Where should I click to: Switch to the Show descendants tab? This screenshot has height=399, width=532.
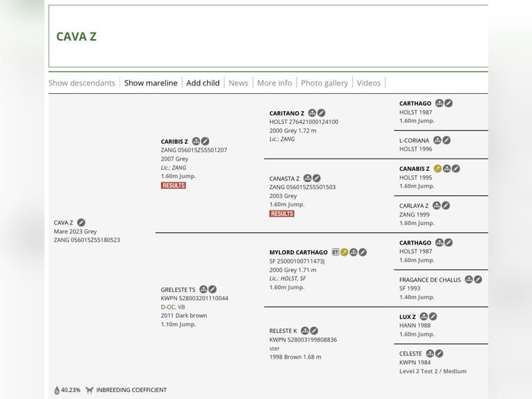(x=82, y=83)
